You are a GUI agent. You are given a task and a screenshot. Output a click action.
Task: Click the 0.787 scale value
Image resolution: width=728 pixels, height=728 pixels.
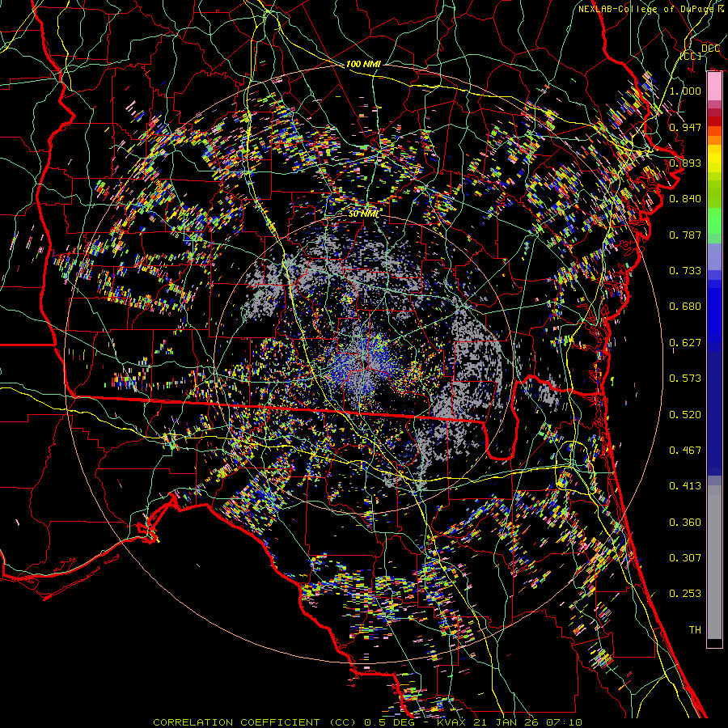click(x=685, y=235)
